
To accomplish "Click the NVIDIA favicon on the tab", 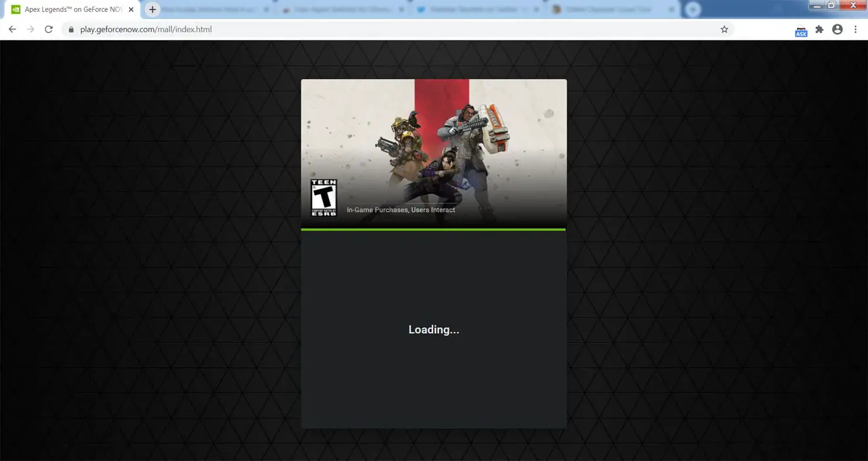I will (x=16, y=10).
